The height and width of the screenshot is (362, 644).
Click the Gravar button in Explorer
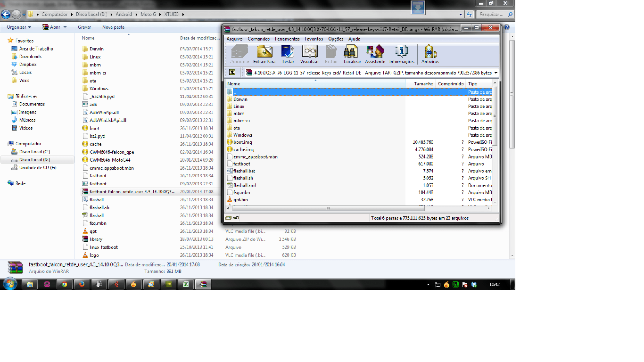(84, 27)
